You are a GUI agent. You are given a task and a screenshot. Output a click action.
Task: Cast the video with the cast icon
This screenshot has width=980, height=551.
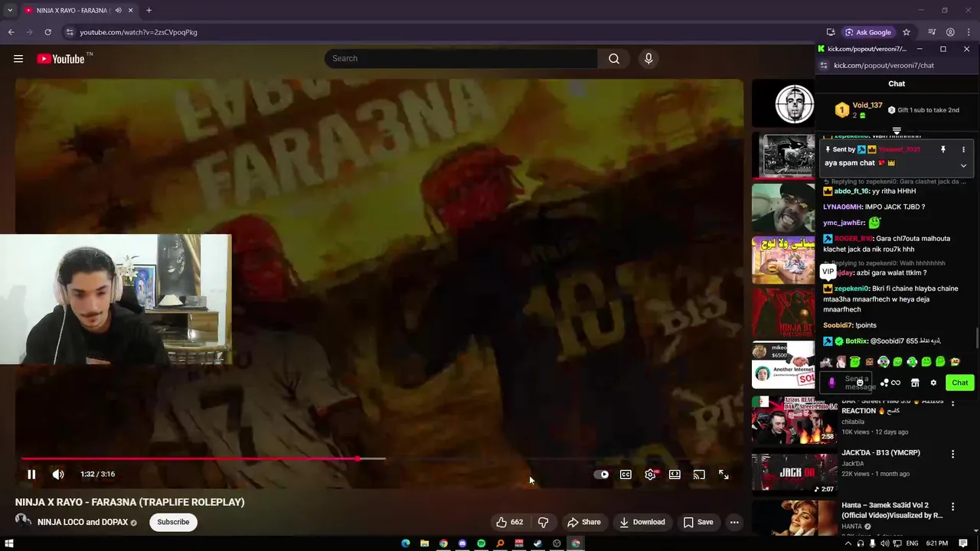tap(699, 474)
